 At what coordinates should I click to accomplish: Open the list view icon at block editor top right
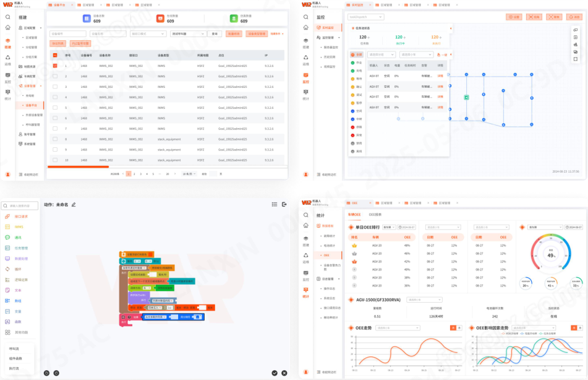pyautogui.click(x=275, y=204)
